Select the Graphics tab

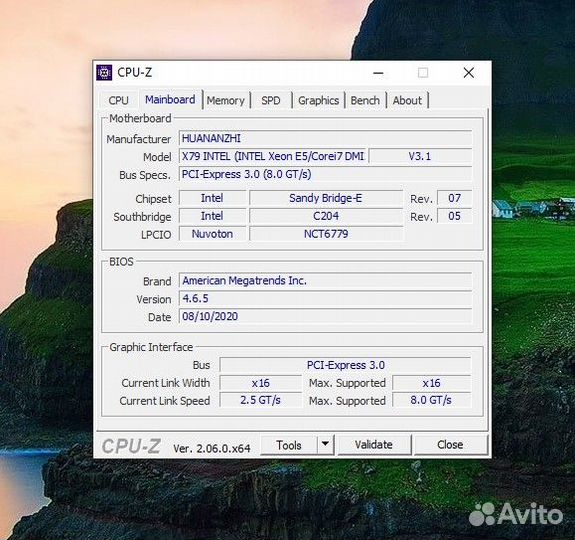[318, 100]
